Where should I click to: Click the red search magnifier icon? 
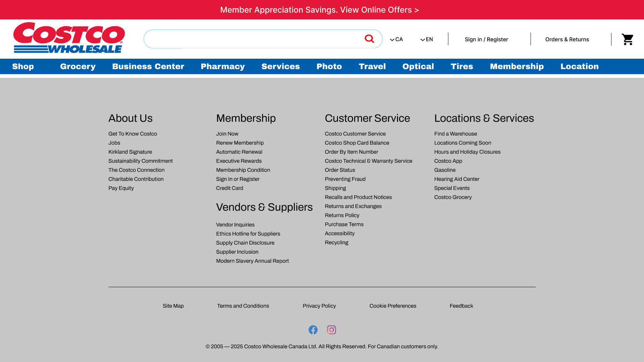point(369,39)
